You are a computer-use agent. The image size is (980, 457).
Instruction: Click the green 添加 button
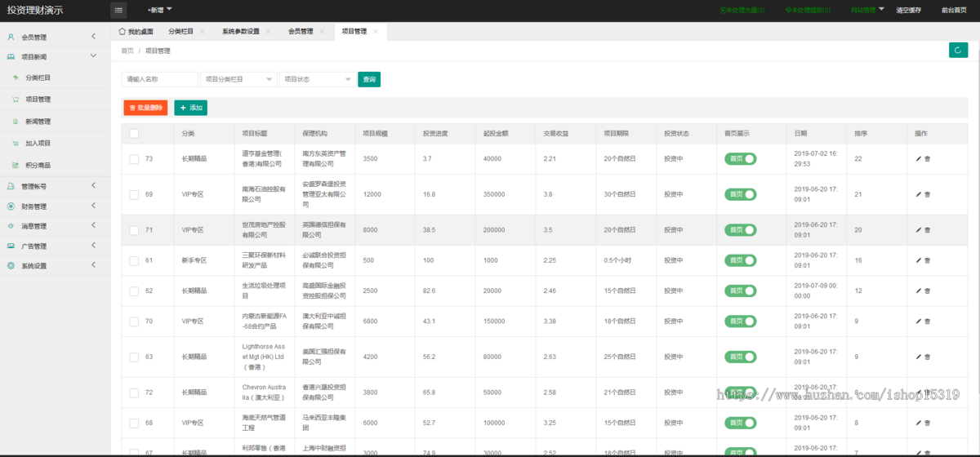point(190,108)
